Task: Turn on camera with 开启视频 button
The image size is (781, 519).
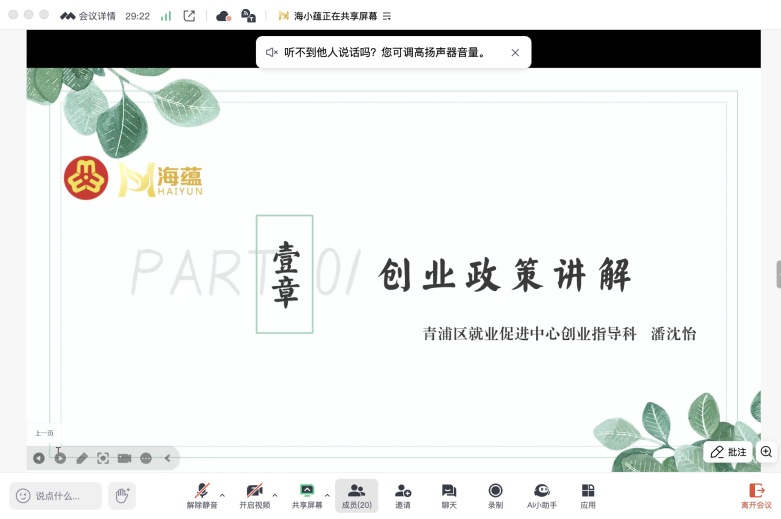Action: point(254,495)
